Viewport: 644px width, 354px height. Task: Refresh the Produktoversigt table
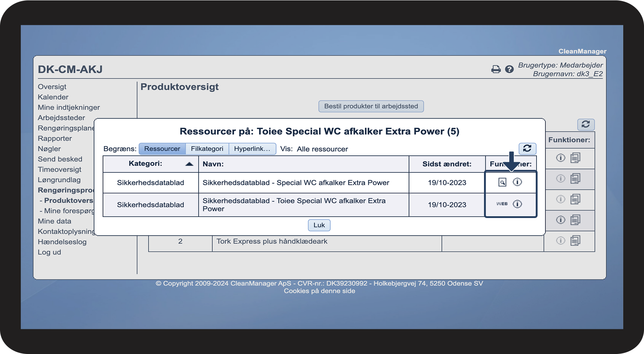pyautogui.click(x=586, y=124)
